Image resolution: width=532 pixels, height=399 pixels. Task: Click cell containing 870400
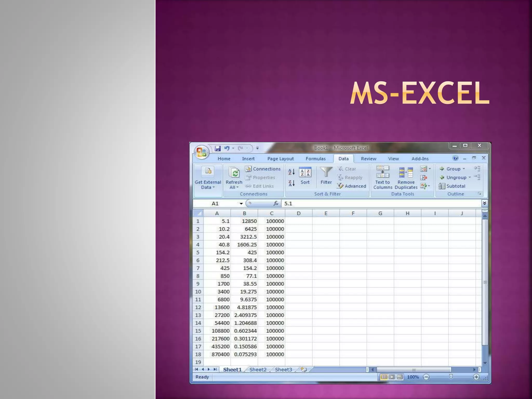click(x=217, y=354)
